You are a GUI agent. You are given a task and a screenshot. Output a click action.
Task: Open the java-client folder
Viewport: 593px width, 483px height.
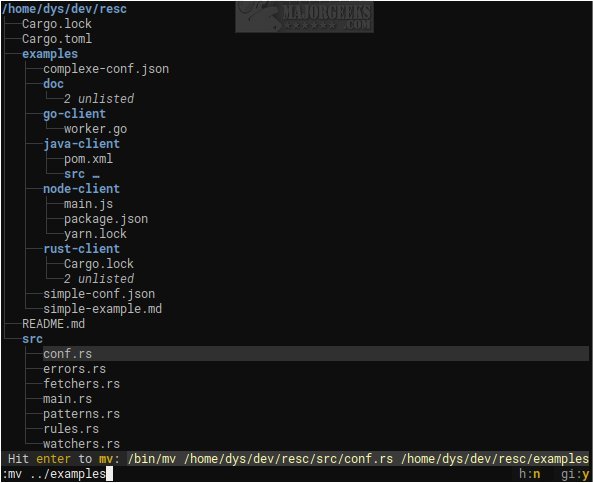tap(81, 144)
